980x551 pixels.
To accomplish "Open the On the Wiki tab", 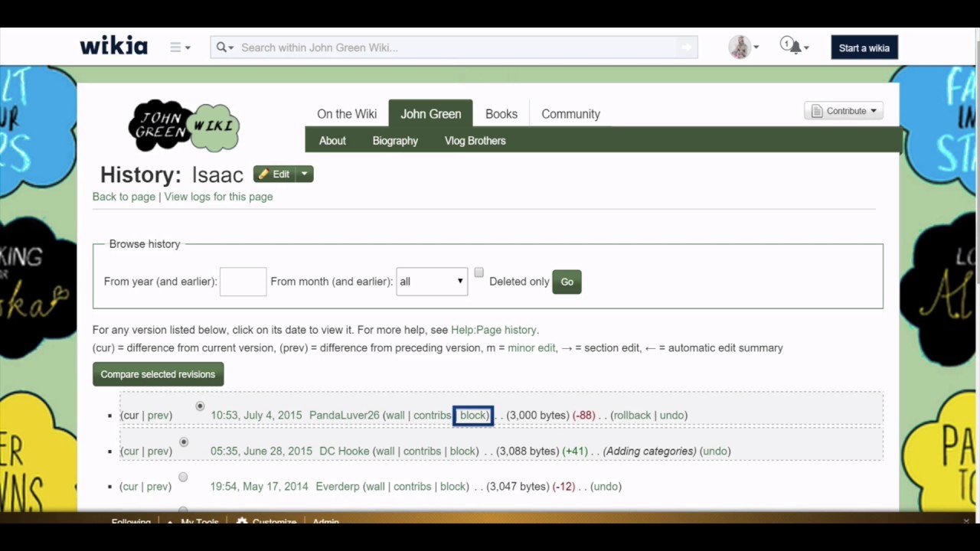I will tap(347, 114).
